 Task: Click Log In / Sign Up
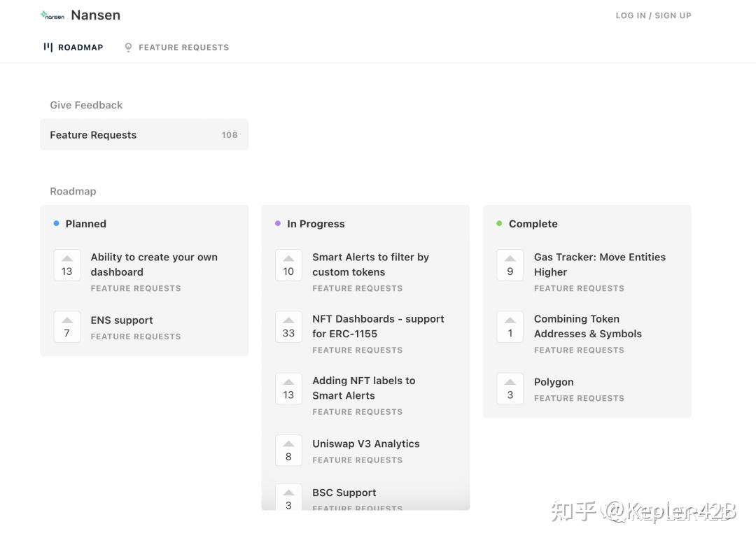click(x=653, y=15)
